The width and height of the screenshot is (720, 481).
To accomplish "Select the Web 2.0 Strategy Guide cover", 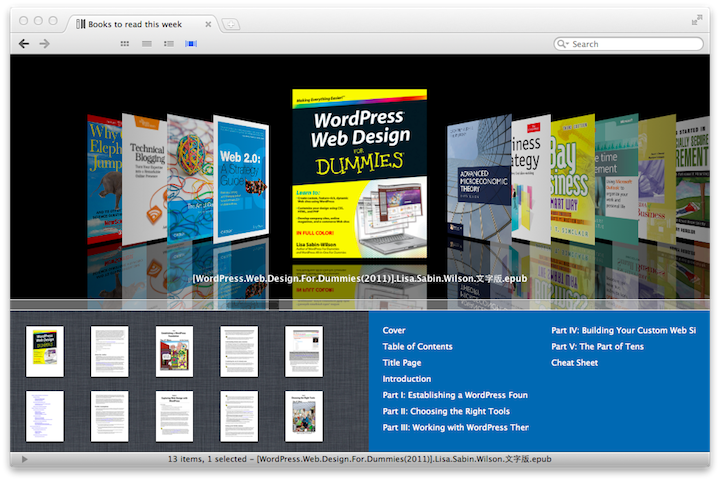I will point(241,179).
